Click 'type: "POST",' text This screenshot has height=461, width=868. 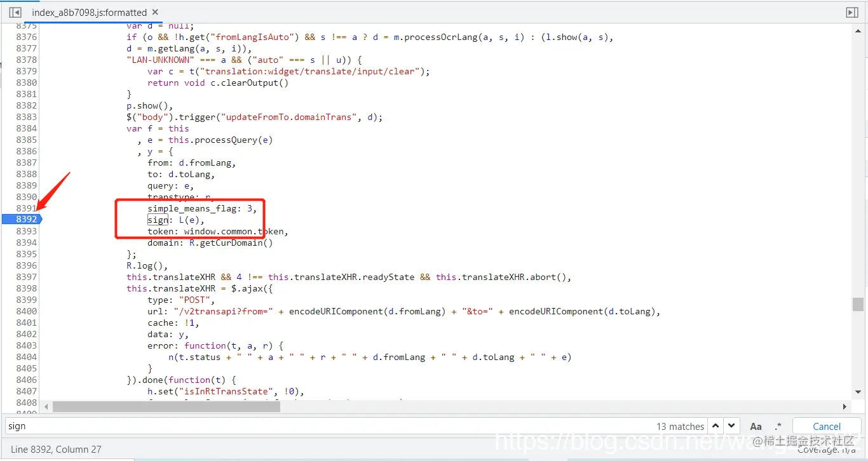[x=181, y=300]
